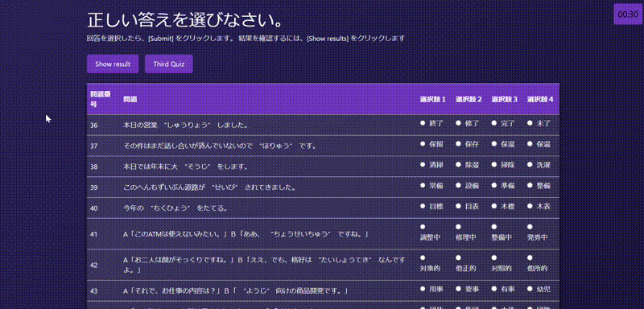Screen dimensions: 644x309
Task: Choose 修理中 for question 41
Action: click(458, 226)
